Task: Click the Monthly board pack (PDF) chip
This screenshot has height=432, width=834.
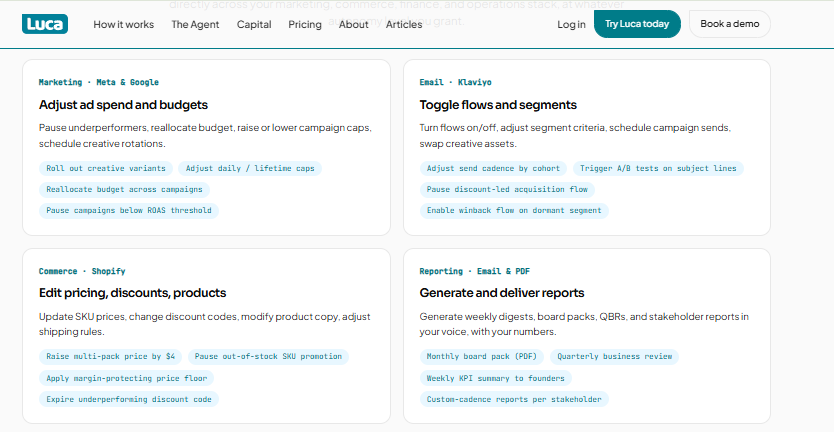Action: 481,357
